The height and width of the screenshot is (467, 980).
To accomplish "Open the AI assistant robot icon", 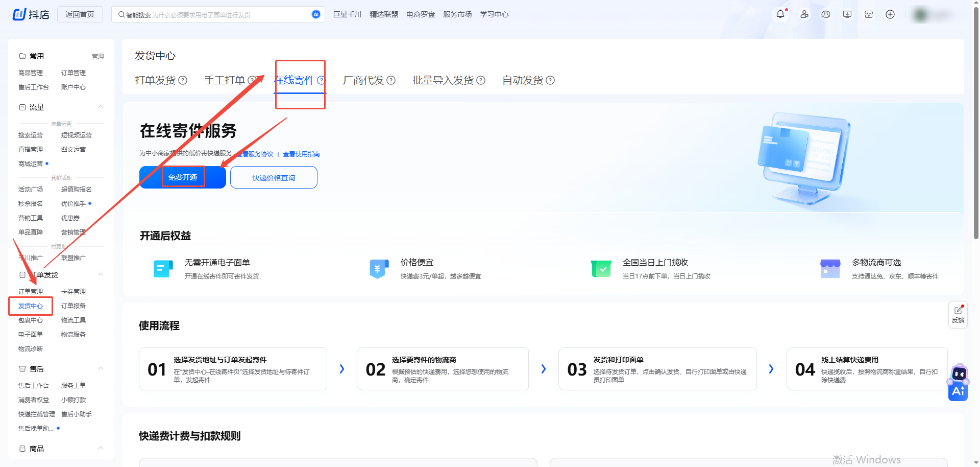I will (x=958, y=383).
